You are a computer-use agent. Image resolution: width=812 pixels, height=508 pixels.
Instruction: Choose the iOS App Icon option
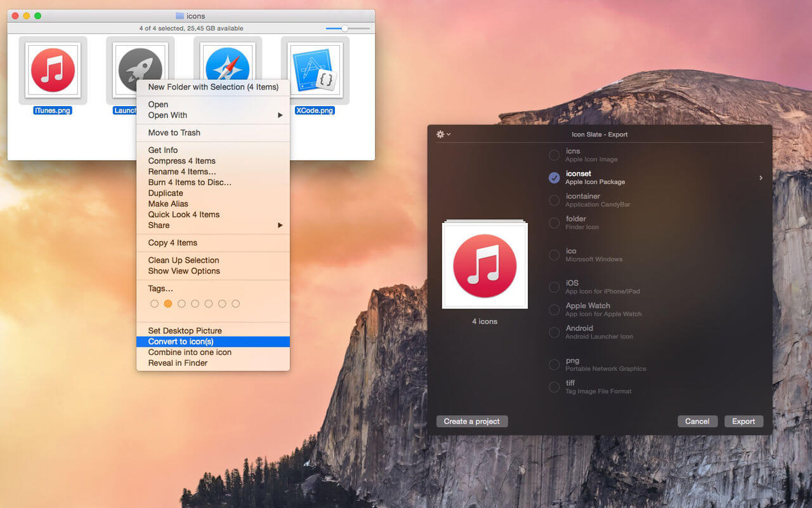coord(554,287)
